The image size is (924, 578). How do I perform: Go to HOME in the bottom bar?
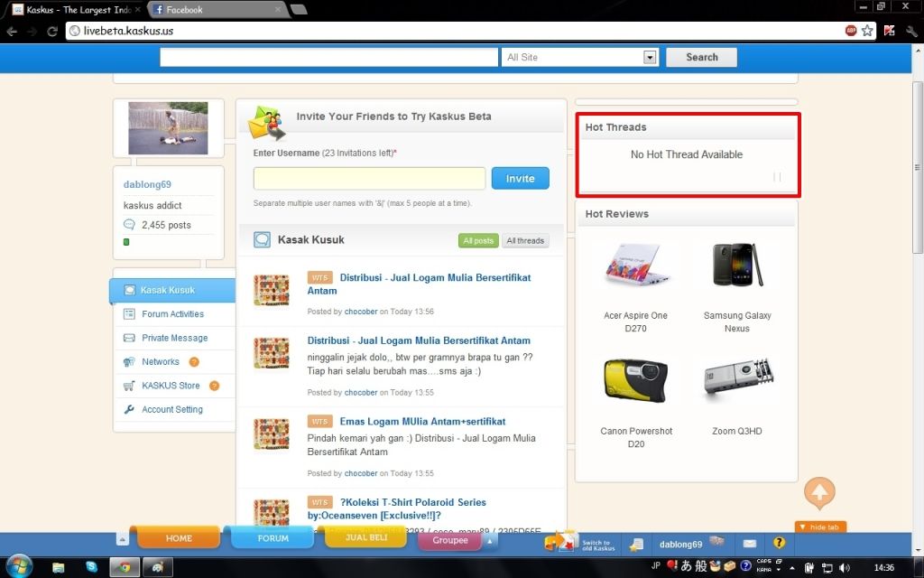pos(179,538)
